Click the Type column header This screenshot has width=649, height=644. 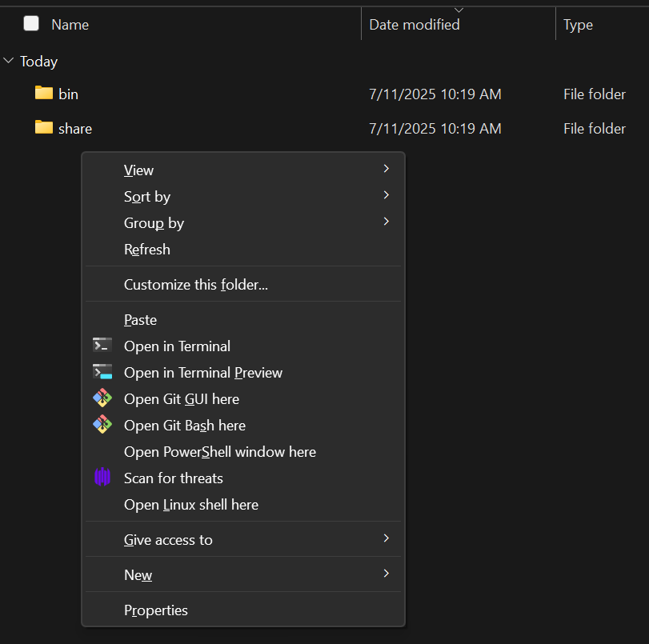coord(578,24)
